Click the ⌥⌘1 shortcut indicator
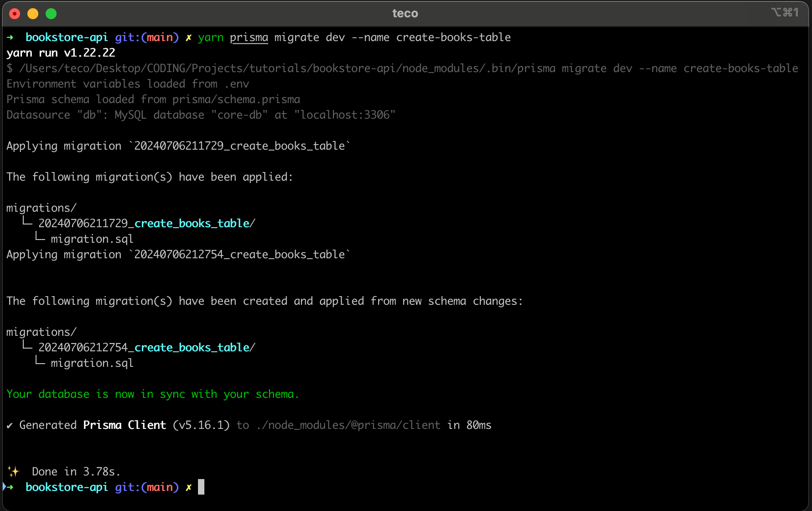812x511 pixels. pyautogui.click(x=785, y=12)
